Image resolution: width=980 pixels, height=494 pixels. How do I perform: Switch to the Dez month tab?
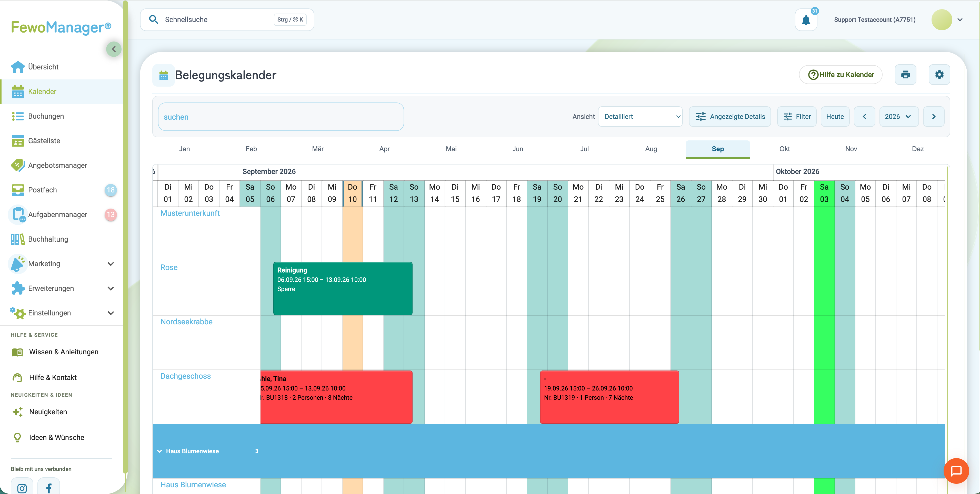tap(918, 149)
